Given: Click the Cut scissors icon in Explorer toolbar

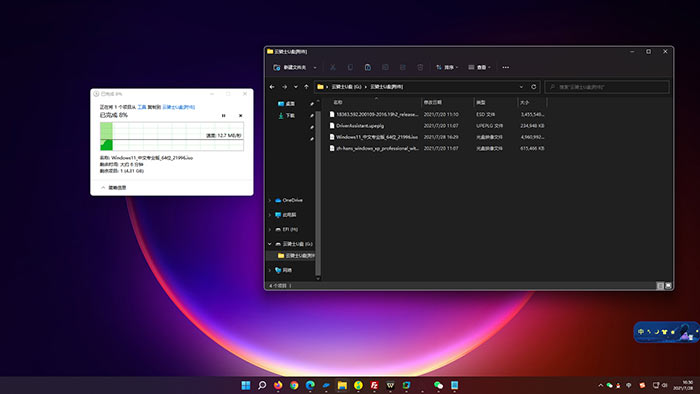Looking at the screenshot, I should 333,67.
